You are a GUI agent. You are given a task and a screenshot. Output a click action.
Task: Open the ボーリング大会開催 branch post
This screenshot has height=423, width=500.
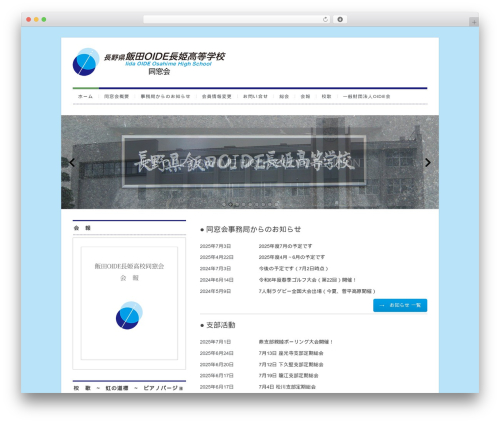[296, 342]
